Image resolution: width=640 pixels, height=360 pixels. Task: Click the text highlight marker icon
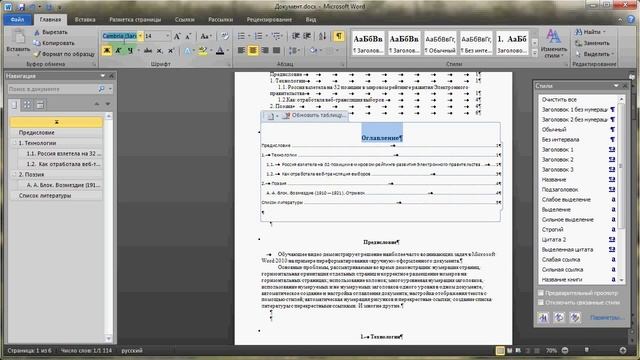[x=202, y=51]
